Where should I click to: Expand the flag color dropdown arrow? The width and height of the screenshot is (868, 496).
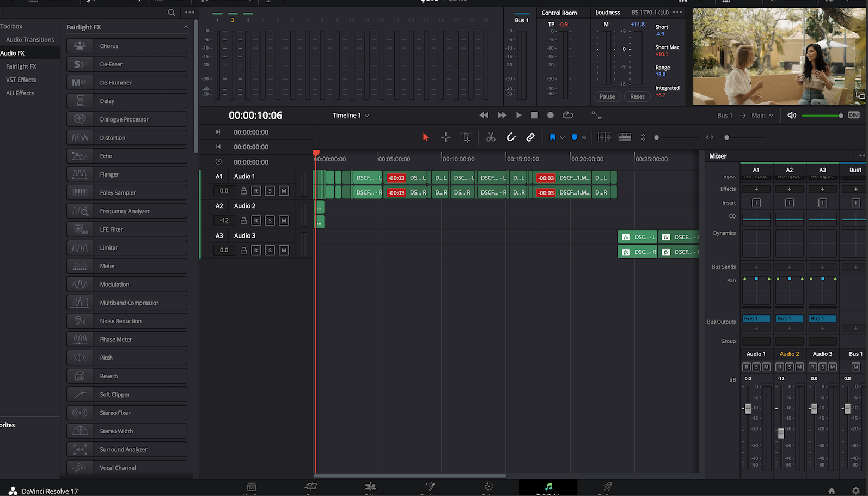tap(563, 138)
